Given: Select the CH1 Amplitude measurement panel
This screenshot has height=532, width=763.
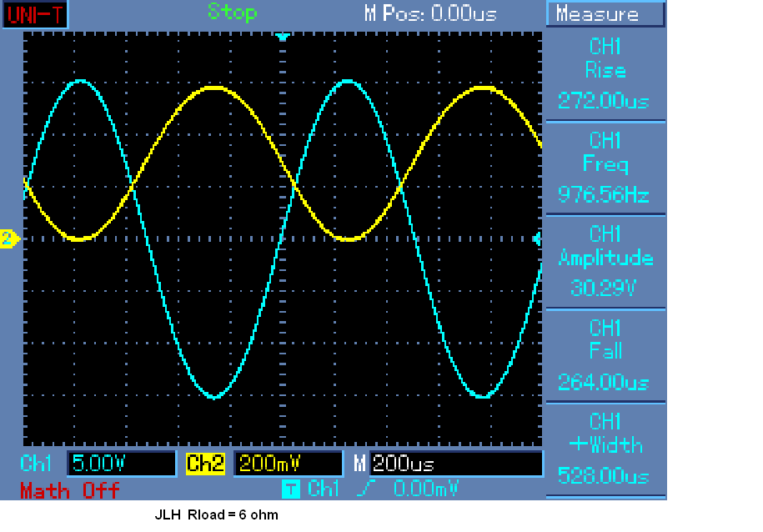Looking at the screenshot, I should (x=605, y=261).
